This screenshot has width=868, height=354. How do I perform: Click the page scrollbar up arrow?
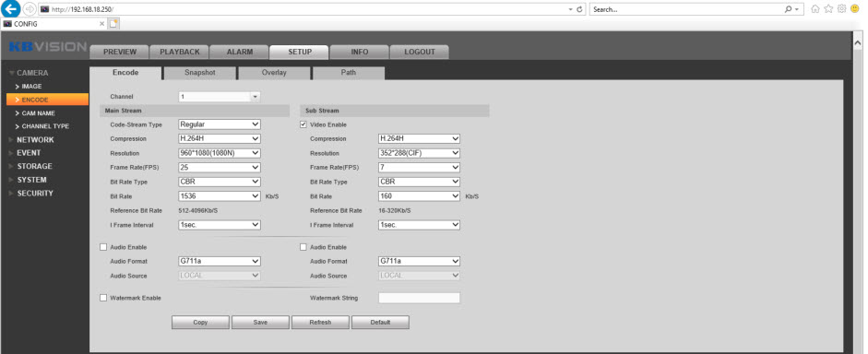click(858, 42)
